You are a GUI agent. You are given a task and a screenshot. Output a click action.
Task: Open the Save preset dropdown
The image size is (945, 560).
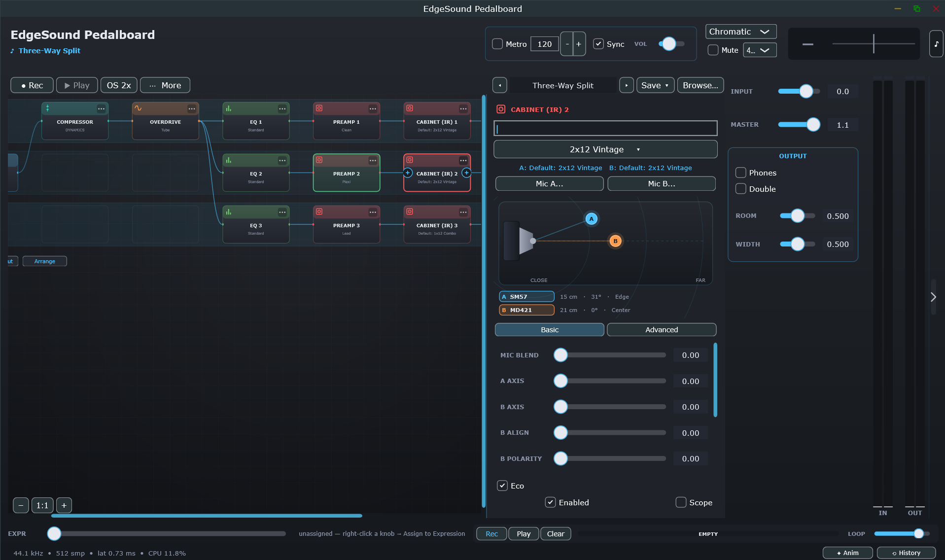(x=655, y=85)
